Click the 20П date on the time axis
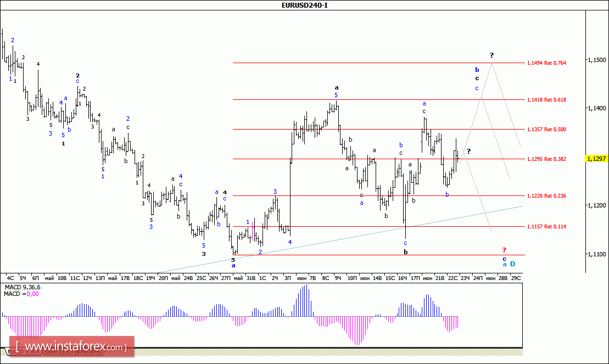This screenshot has width=609, height=364. pos(163,278)
